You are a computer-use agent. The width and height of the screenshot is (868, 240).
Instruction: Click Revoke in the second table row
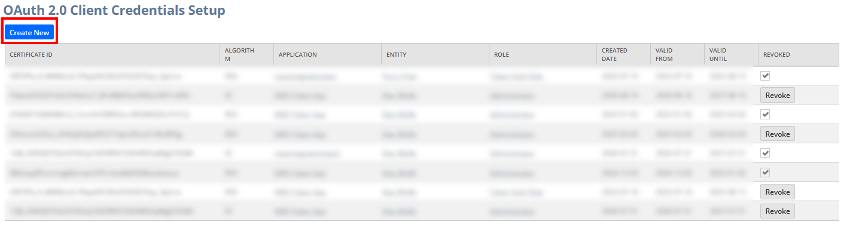point(778,96)
